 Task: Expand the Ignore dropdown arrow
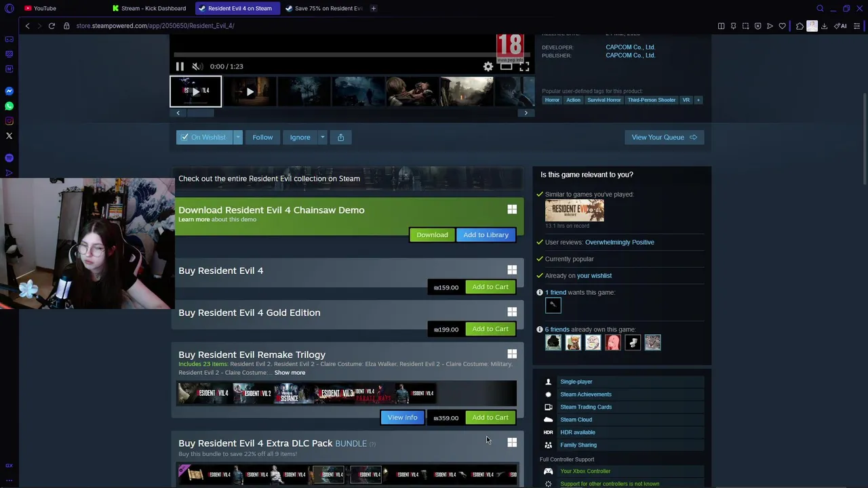pyautogui.click(x=322, y=137)
